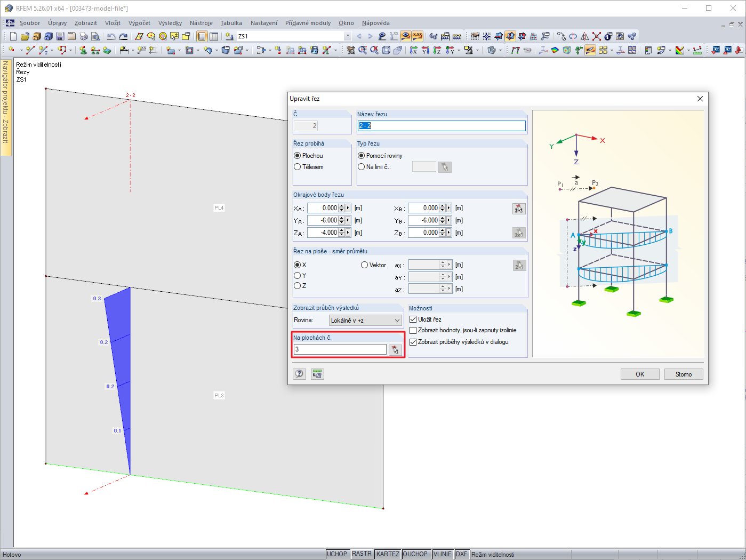Select the Plochou radio button

297,156
